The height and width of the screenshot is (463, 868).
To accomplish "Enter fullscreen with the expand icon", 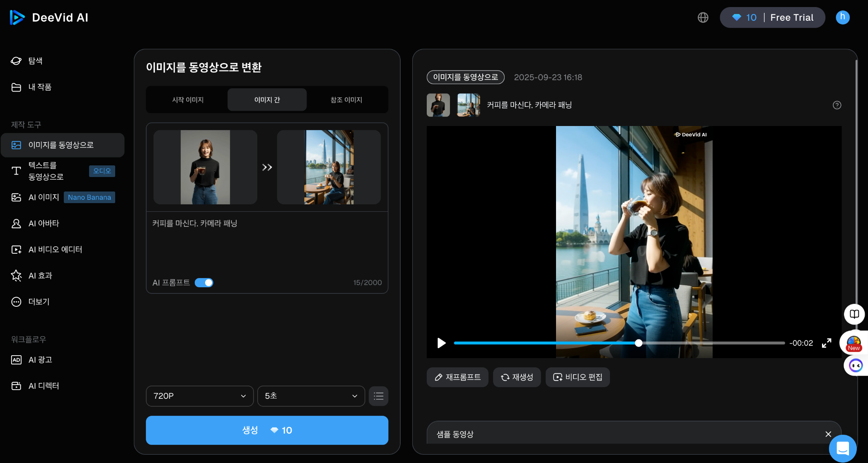I will coord(827,343).
